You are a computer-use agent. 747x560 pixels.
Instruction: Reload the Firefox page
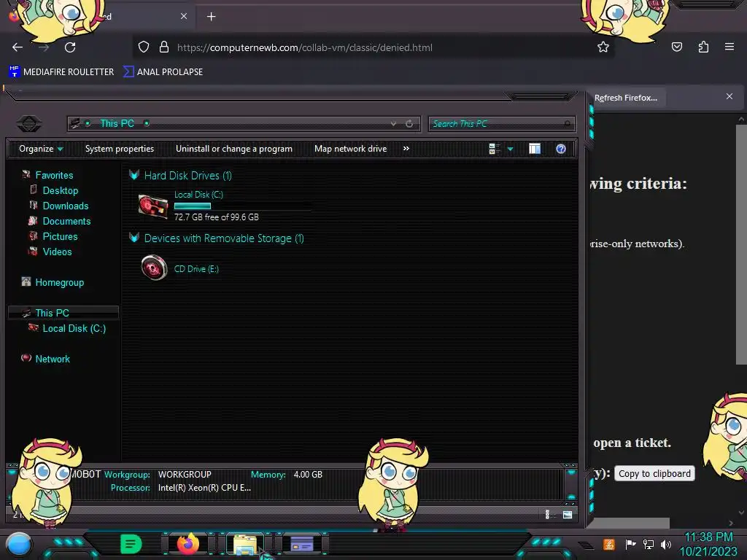point(70,47)
